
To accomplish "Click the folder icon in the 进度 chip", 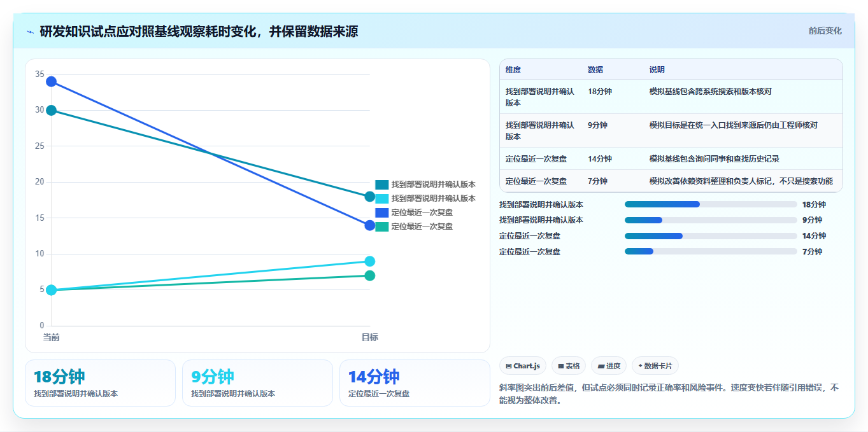I will tap(601, 366).
